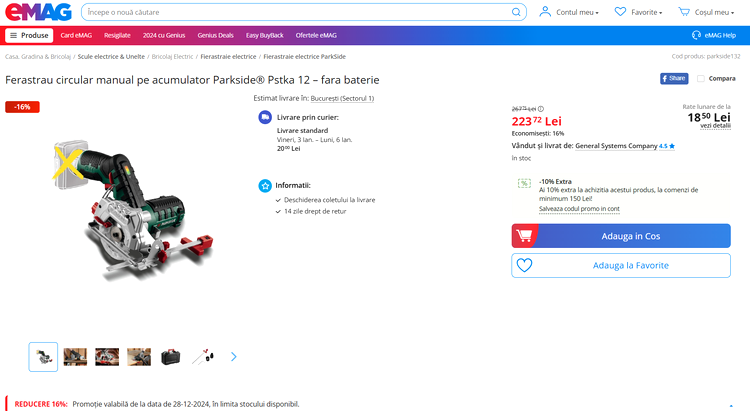Open the Coșul meu cart dropdown
The image size is (750, 411).
coord(706,12)
